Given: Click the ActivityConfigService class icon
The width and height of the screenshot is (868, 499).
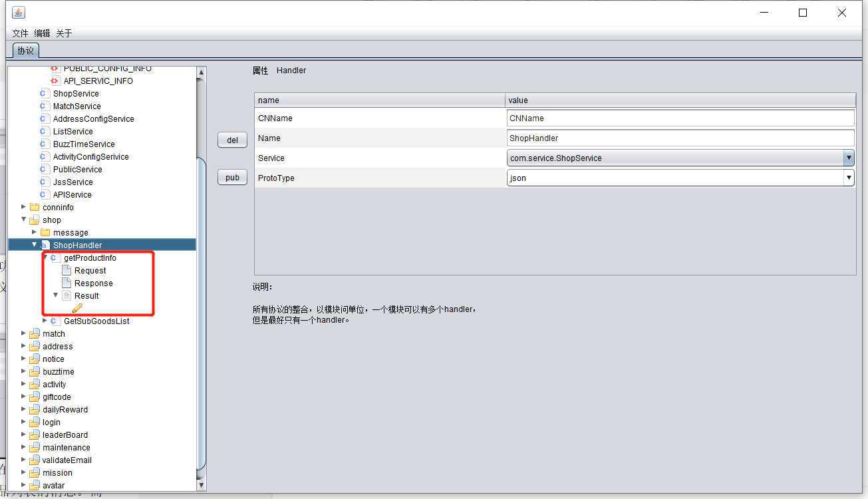Looking at the screenshot, I should (x=45, y=157).
